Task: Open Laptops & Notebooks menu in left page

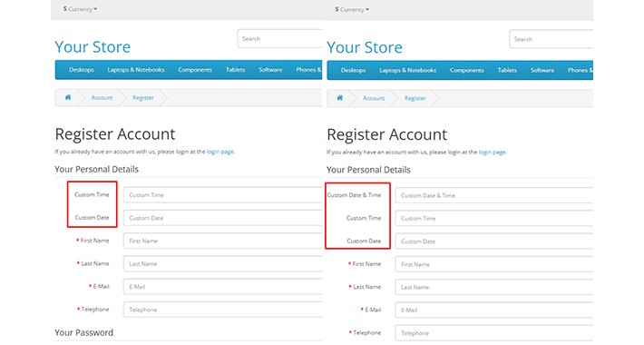Action: coord(136,70)
